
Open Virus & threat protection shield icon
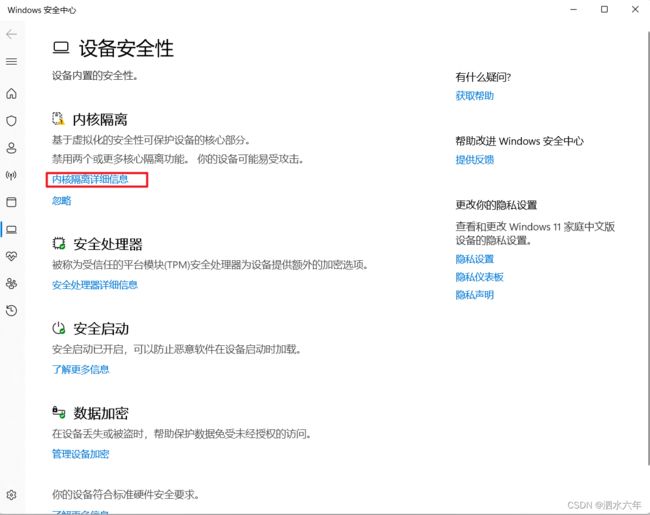coord(12,121)
